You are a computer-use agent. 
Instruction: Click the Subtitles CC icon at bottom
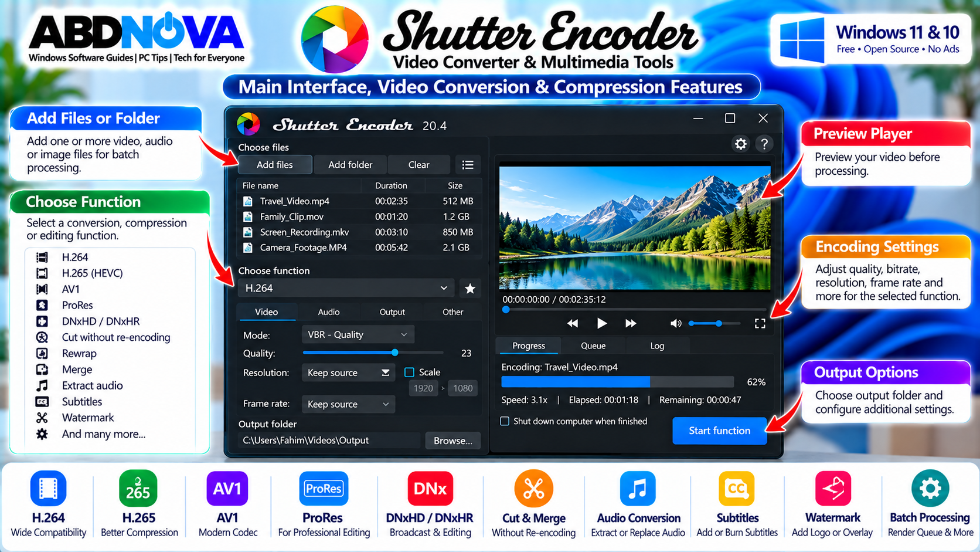[737, 488]
